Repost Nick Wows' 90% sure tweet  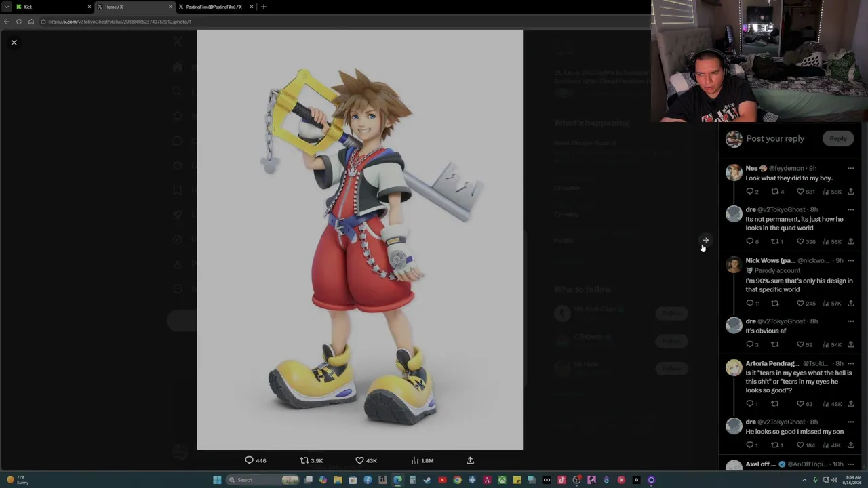774,303
